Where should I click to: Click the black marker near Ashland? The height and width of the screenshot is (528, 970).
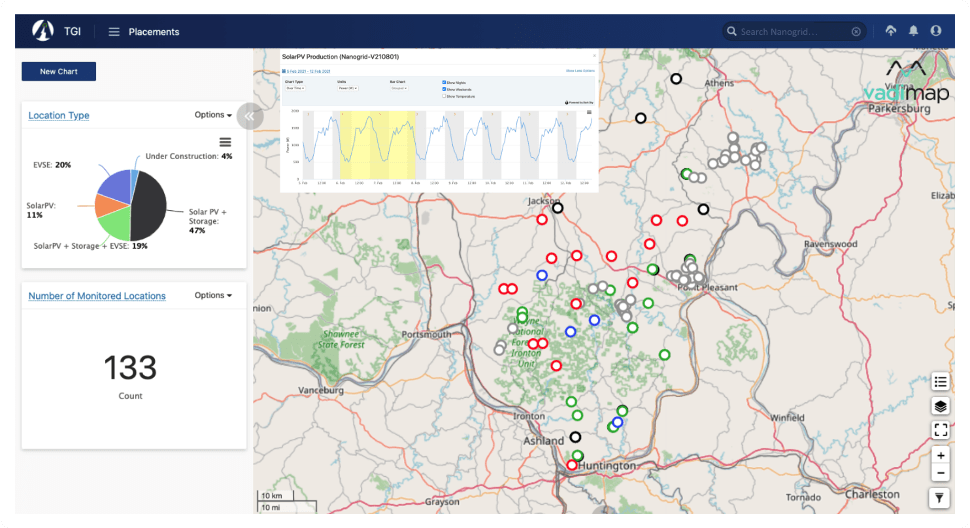[x=575, y=437]
